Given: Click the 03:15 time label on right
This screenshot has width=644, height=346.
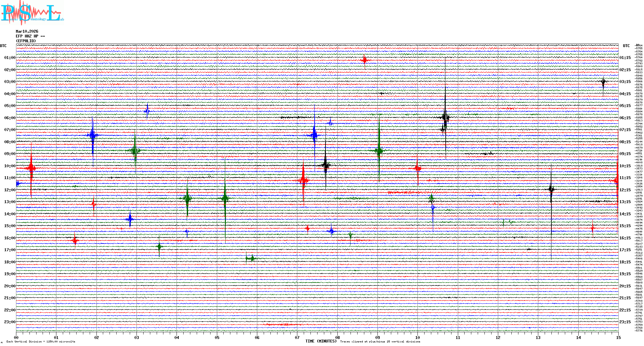Looking at the screenshot, I should point(625,82).
